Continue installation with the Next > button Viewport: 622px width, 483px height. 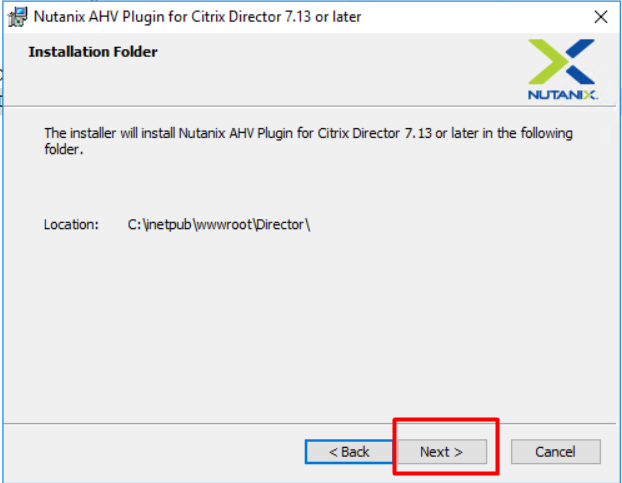(x=442, y=451)
